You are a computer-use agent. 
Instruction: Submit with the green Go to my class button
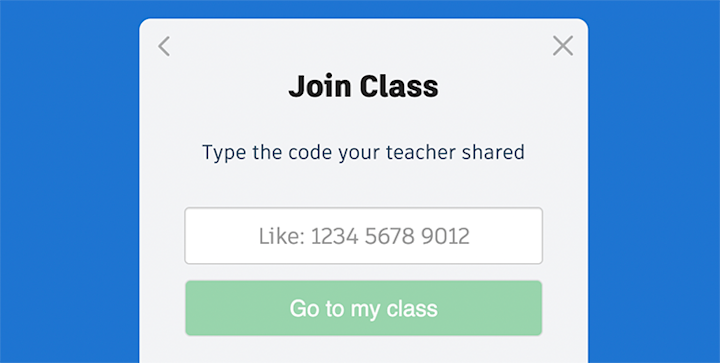point(363,308)
